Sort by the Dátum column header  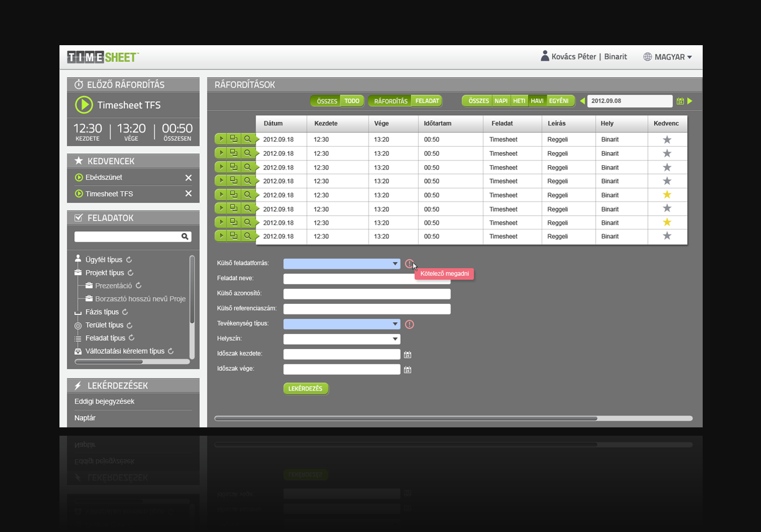point(282,124)
